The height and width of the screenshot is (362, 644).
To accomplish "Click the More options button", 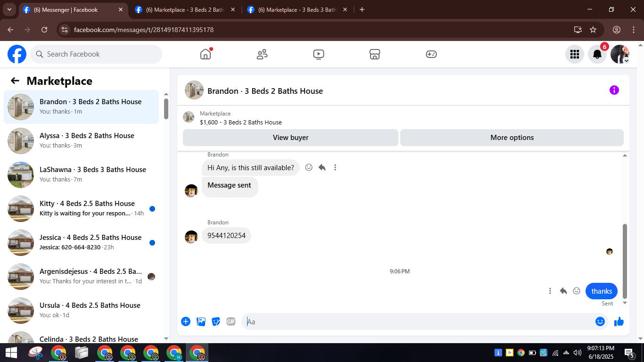I will 512,138.
